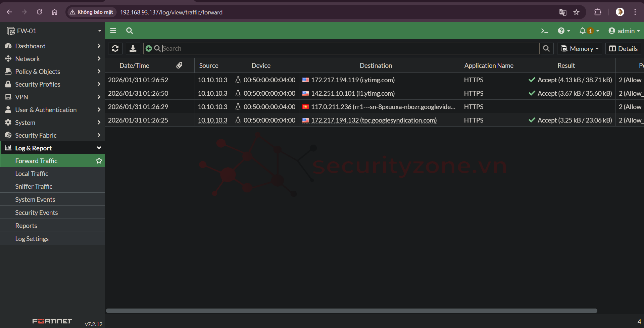Expand the FW-01 device dropdown
The width and height of the screenshot is (644, 328).
(99, 31)
